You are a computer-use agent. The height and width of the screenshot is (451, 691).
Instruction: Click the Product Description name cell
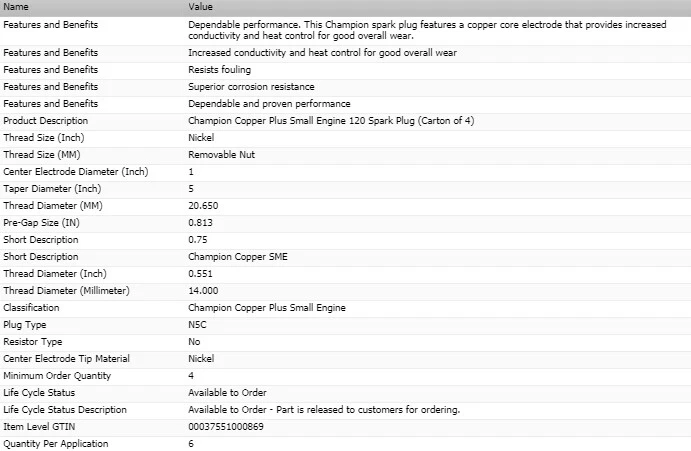pos(45,121)
